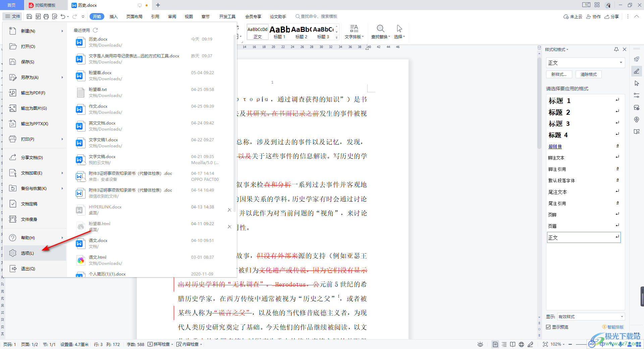Toggle spell check in status bar
This screenshot has height=349, width=644.
pos(161,344)
